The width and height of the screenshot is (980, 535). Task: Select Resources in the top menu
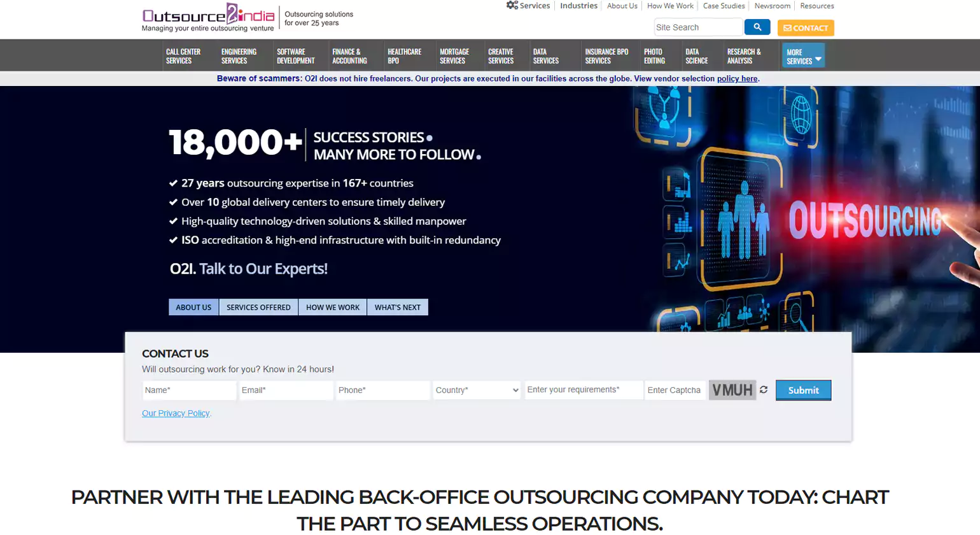click(x=816, y=6)
